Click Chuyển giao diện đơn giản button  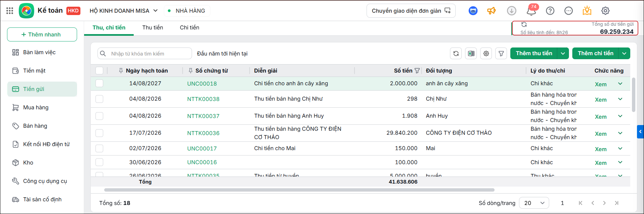(x=411, y=11)
